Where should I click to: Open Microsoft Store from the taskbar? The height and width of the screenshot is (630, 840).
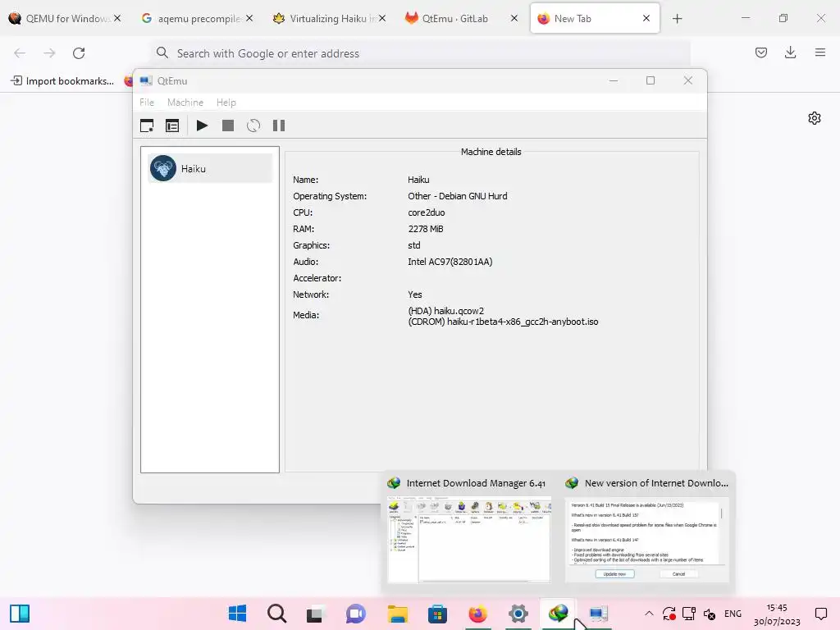(437, 614)
